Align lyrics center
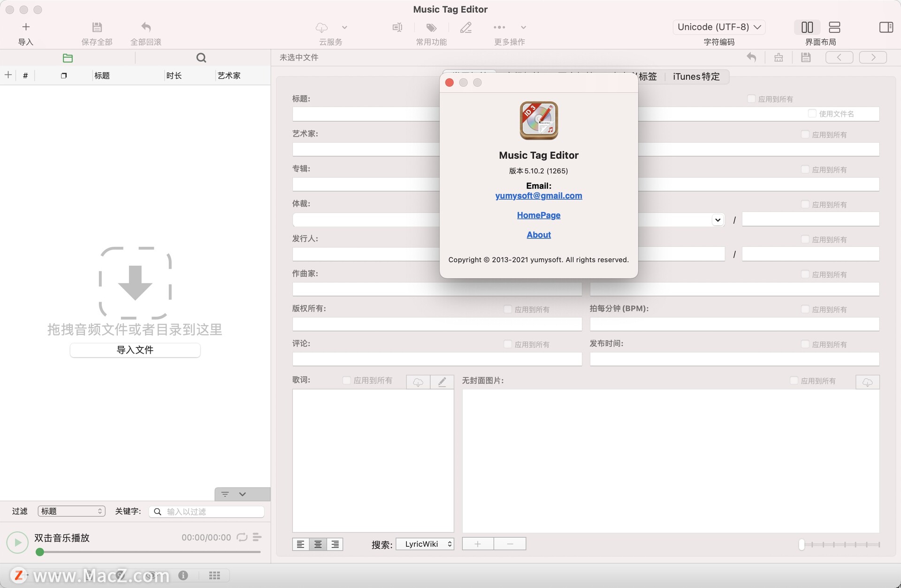Viewport: 901px width, 588px height. (x=318, y=544)
